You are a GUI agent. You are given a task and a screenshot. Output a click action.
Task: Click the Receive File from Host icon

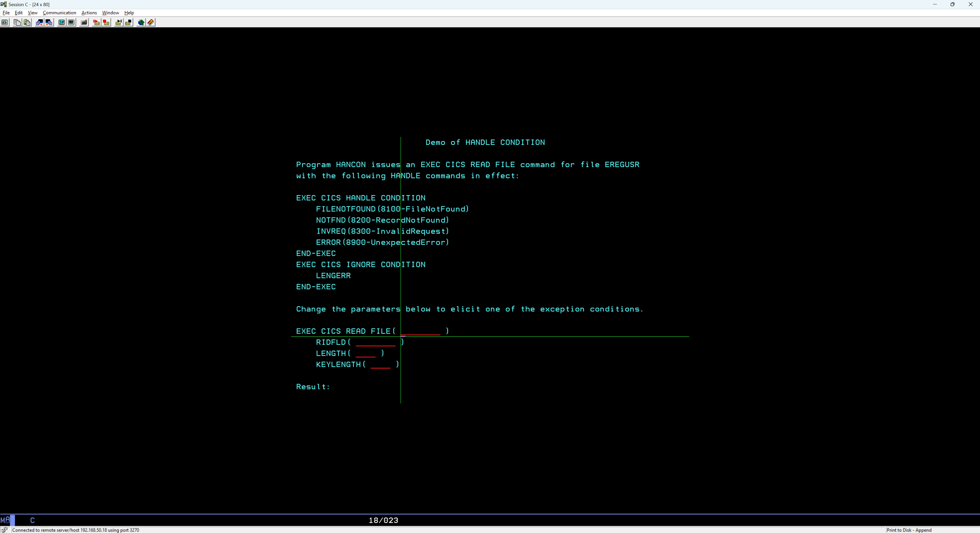click(49, 22)
